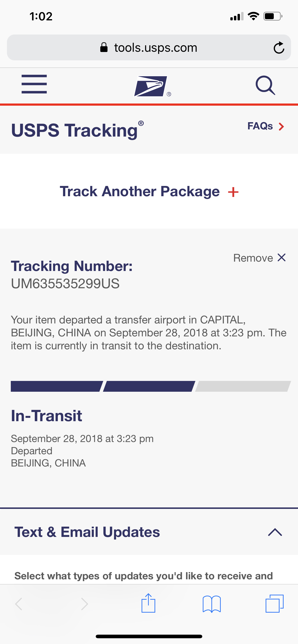Show open tabs via tabs icon
298x644 pixels.
(274, 604)
